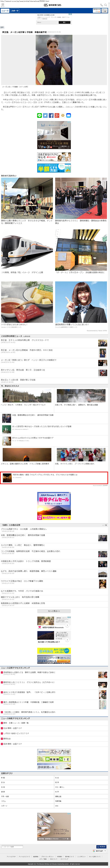
Task: Click the 静岡新聞 NIE banner
Action: (54, 759)
